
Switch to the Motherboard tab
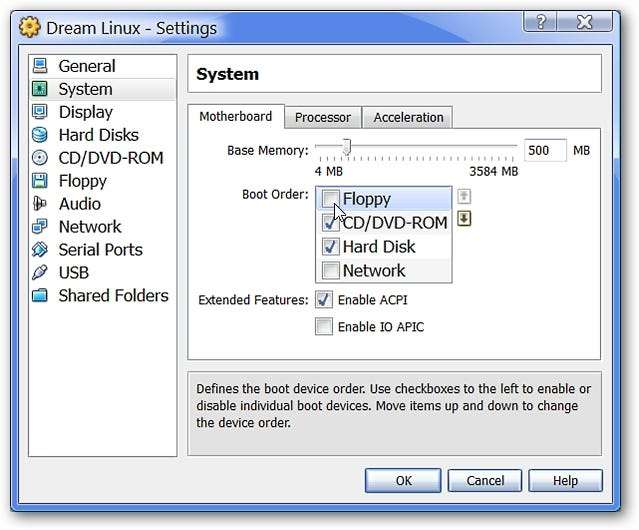coord(236,117)
